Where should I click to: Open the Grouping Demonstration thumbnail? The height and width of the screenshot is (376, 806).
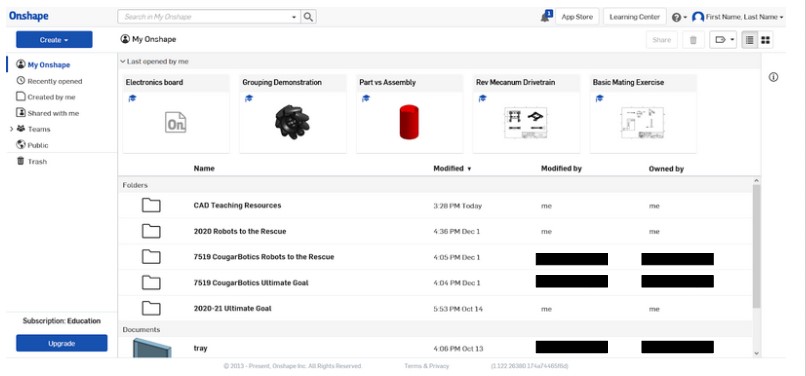pos(292,122)
